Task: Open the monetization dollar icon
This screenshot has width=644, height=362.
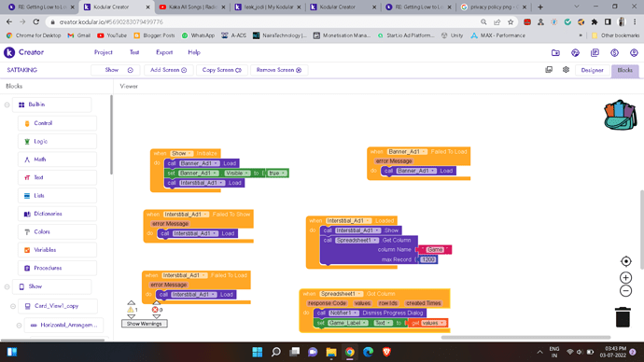Action: tap(614, 52)
